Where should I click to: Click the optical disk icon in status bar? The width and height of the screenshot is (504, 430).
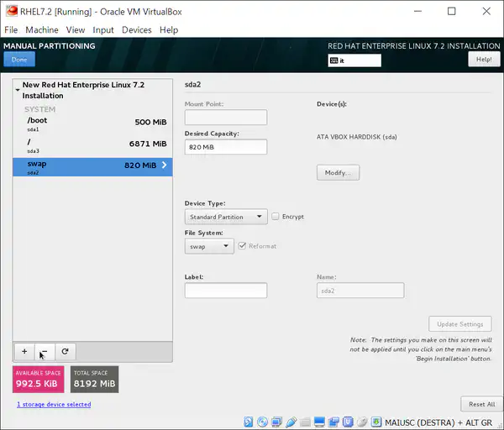(x=263, y=421)
